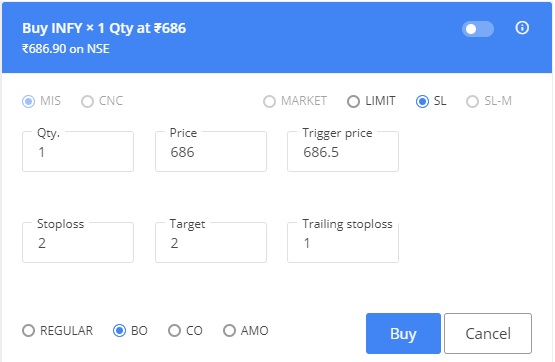The width and height of the screenshot is (555, 362).
Task: Focus the Target input field
Action: coord(211,242)
